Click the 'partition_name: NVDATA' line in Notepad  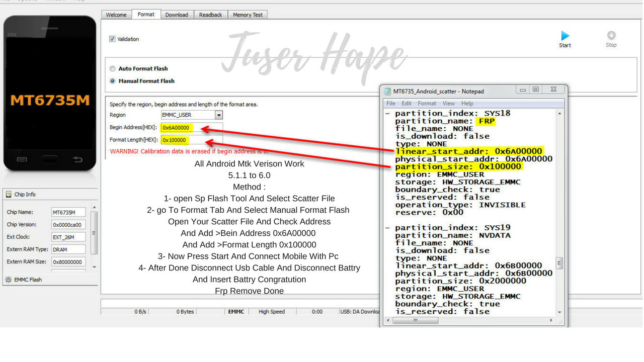[x=453, y=235]
